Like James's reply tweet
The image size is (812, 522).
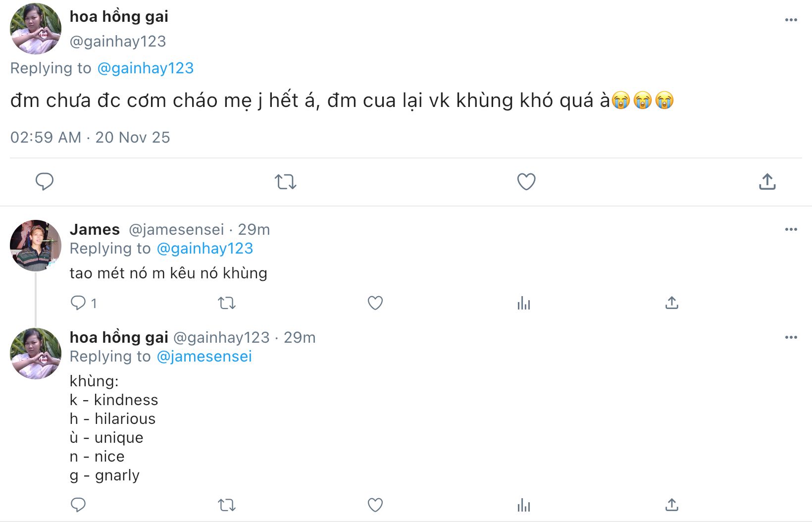(x=375, y=303)
